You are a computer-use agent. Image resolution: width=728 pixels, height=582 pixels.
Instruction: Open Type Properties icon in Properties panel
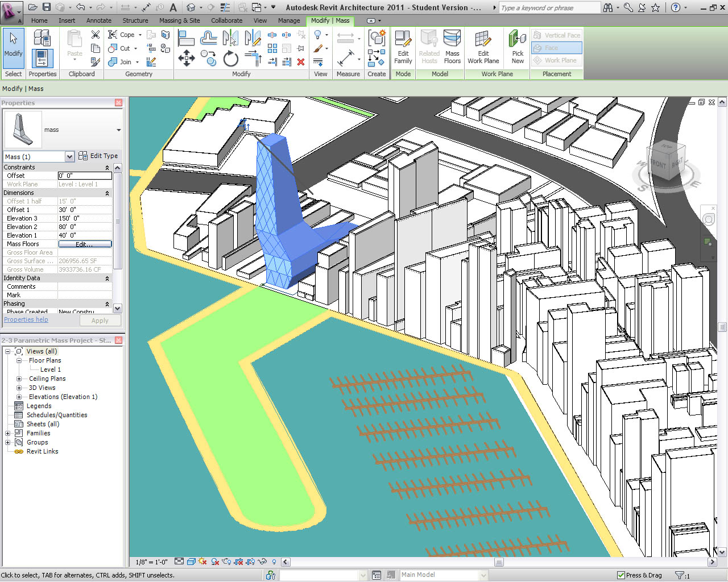tap(42, 39)
